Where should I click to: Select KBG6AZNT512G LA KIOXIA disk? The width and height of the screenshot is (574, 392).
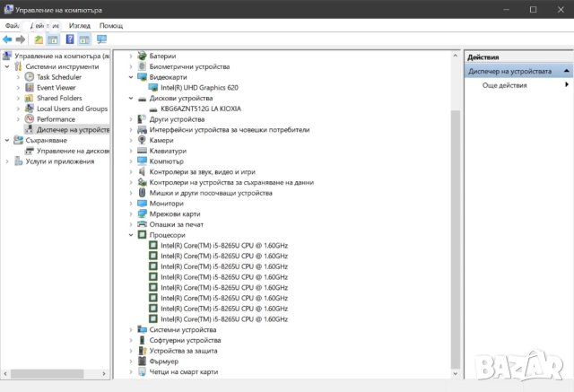[205, 109]
